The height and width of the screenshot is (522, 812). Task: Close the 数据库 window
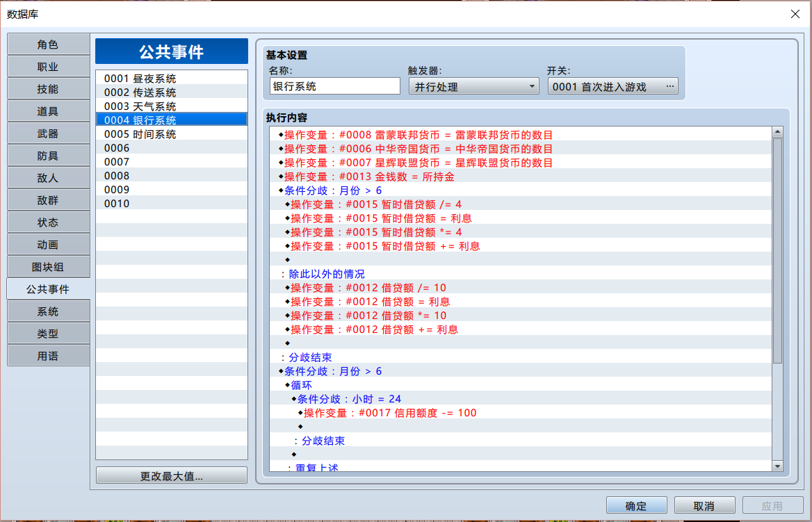coord(795,14)
